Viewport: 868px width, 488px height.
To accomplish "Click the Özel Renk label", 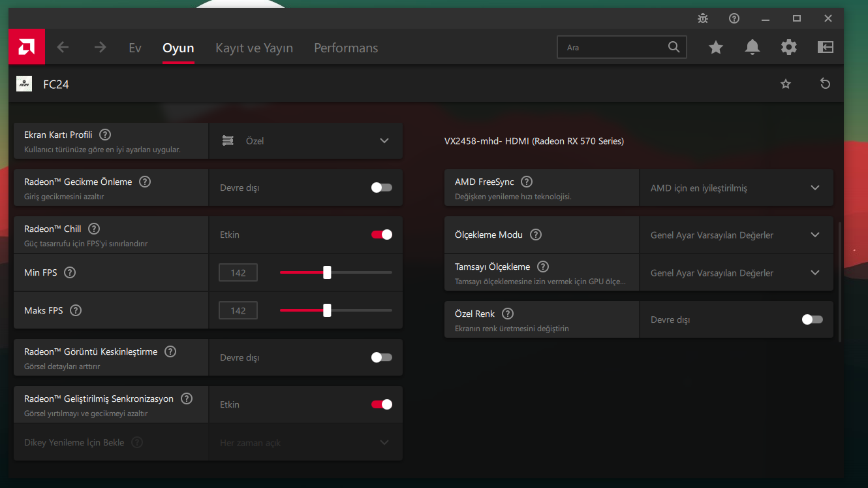I will (x=475, y=314).
